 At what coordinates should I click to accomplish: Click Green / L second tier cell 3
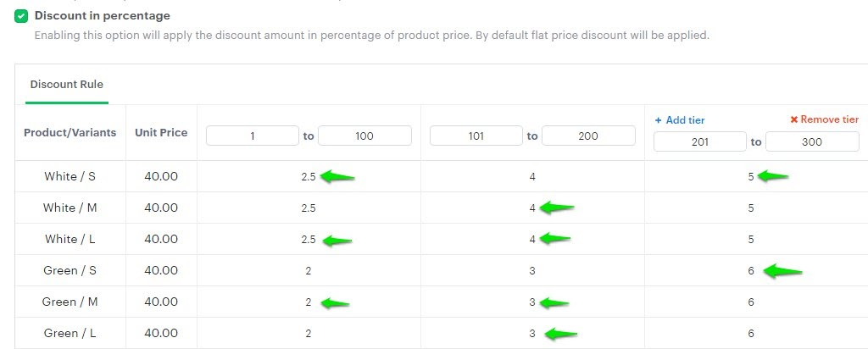pyautogui.click(x=532, y=334)
